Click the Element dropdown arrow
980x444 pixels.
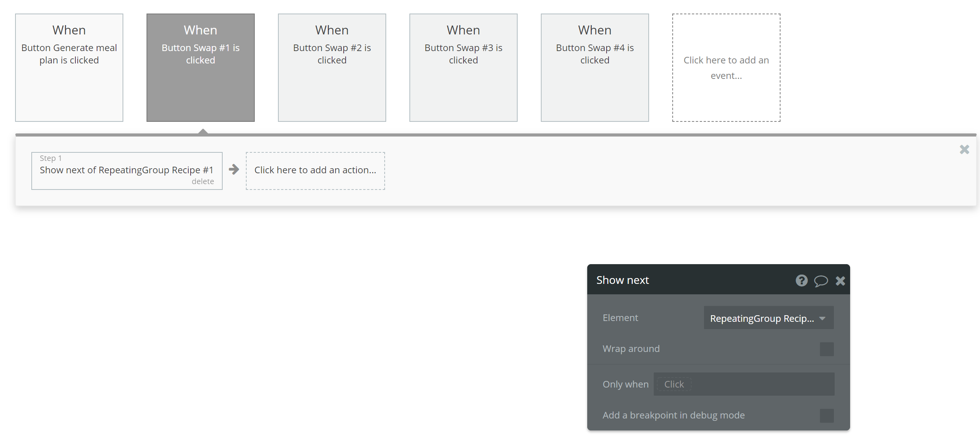(x=822, y=318)
